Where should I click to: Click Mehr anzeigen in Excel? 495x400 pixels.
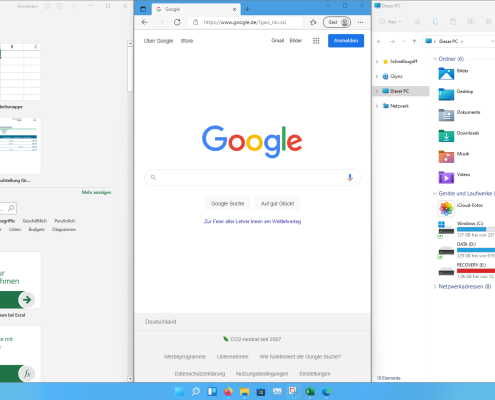click(x=96, y=192)
